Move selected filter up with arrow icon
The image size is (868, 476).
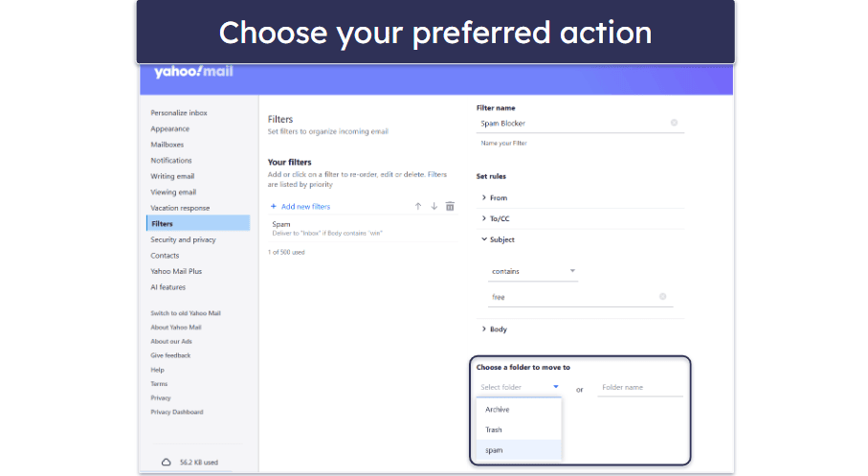tap(418, 206)
